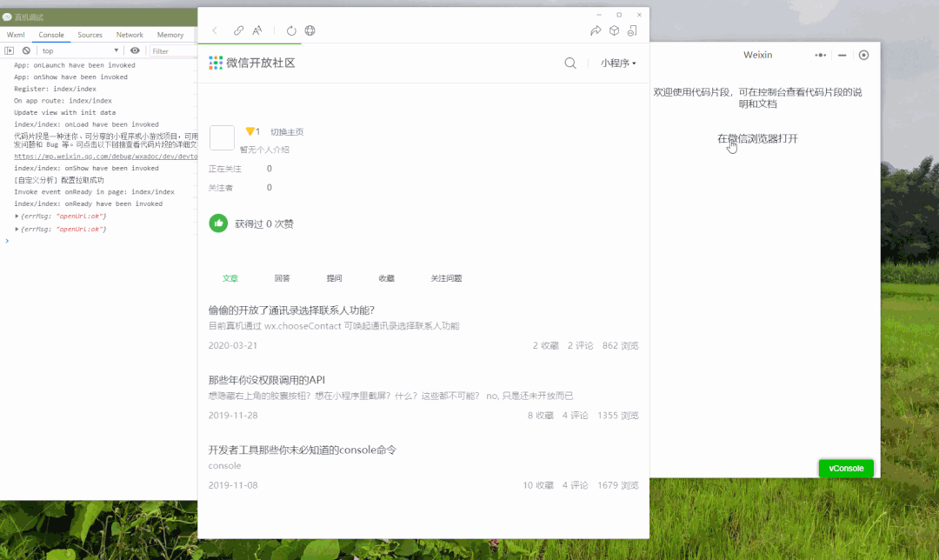Open the 微信开放社区 logo home
The height and width of the screenshot is (560, 939).
pos(251,63)
